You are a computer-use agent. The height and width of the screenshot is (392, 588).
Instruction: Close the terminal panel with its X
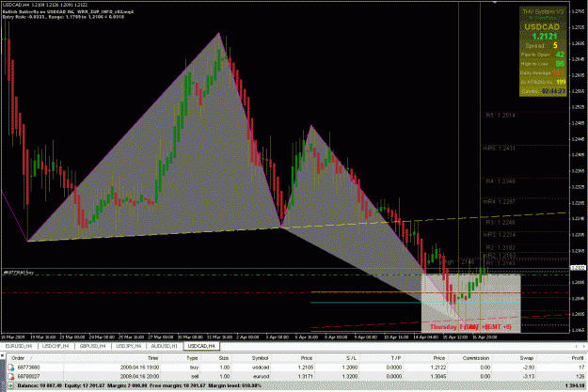(3, 355)
